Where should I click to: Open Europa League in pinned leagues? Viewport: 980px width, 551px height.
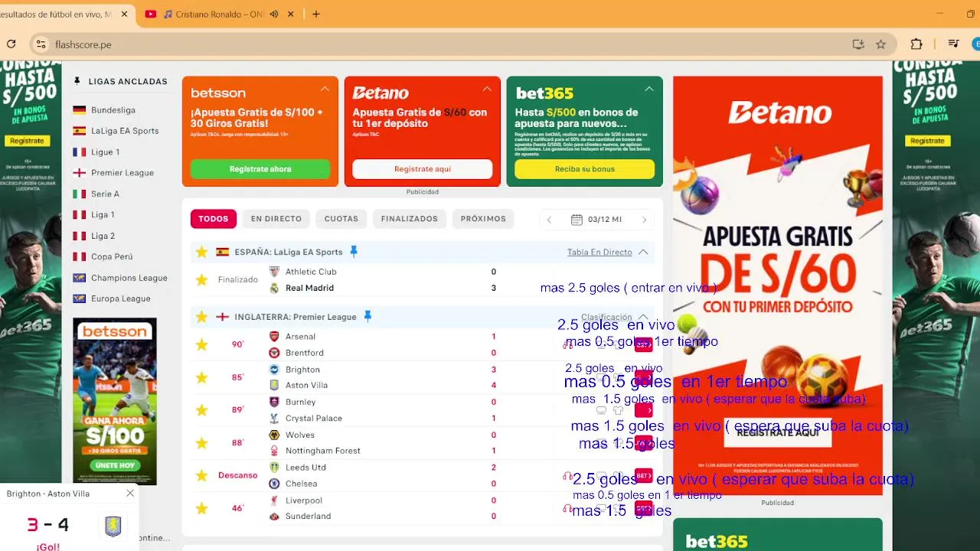(x=120, y=298)
